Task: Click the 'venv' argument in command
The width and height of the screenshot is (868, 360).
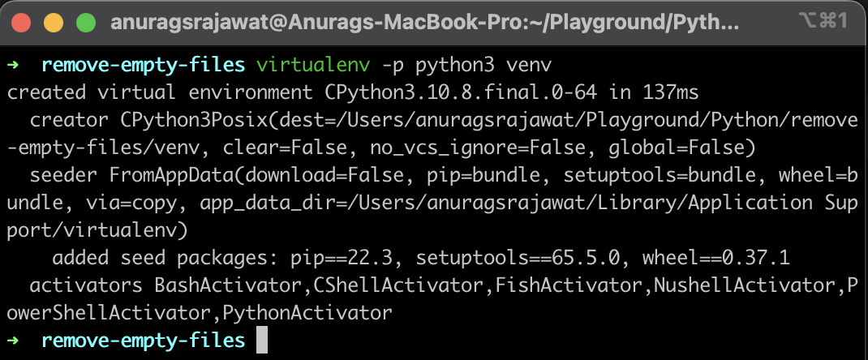Action: pos(529,65)
